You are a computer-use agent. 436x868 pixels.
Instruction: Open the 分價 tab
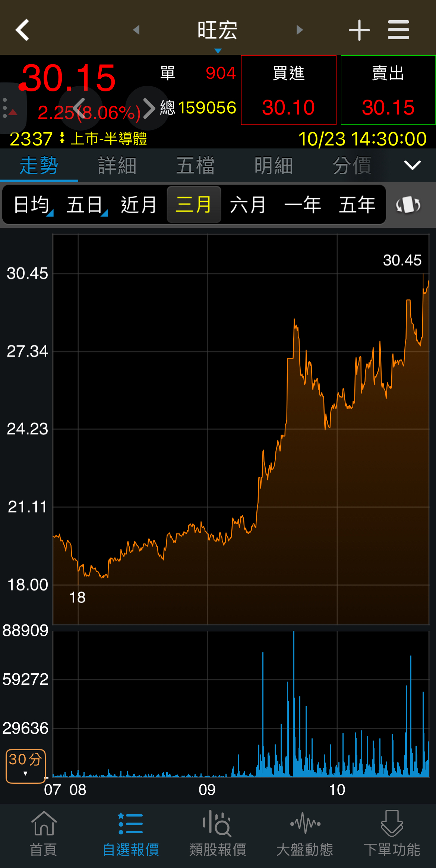point(352,165)
